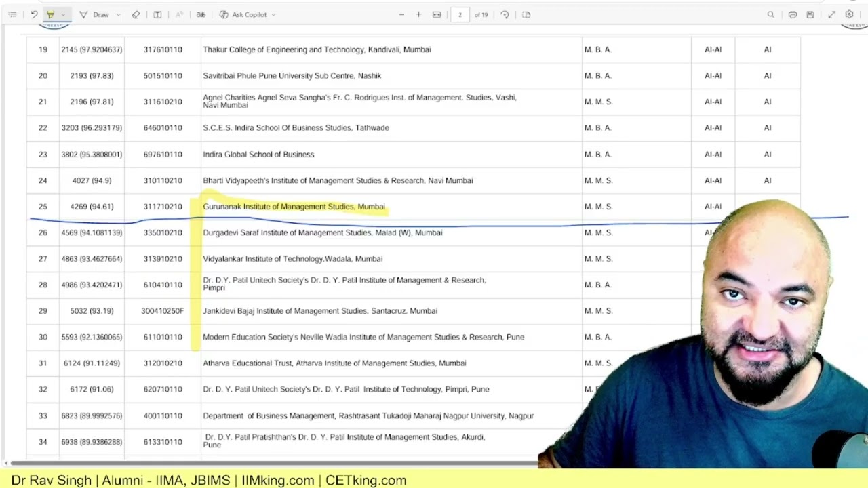Screen dimensions: 868x488
Task: Click 'Indira Global School of Business' text
Action: click(258, 155)
